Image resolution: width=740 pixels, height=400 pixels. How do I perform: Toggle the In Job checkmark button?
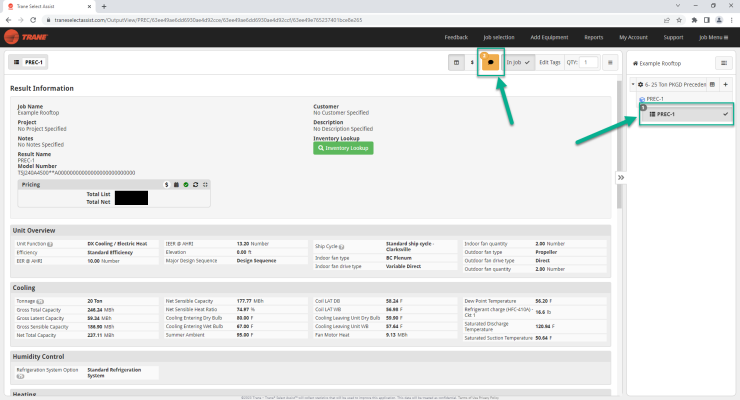click(x=518, y=62)
